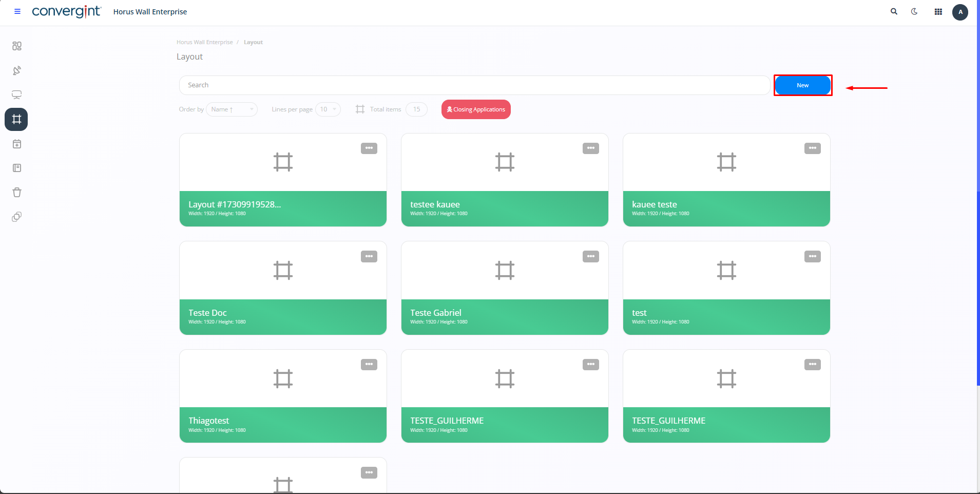Open the user avatar menu
The height and width of the screenshot is (494, 980).
tap(960, 12)
